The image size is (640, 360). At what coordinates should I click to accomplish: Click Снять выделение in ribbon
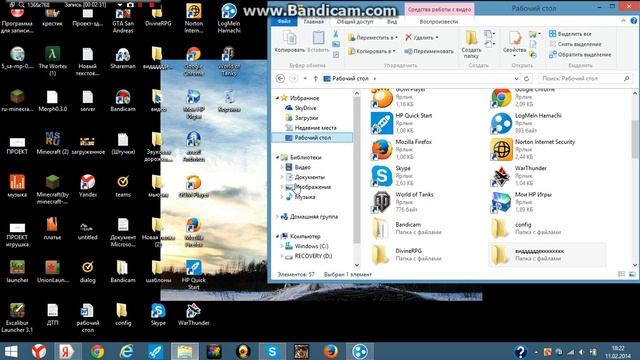coord(576,44)
